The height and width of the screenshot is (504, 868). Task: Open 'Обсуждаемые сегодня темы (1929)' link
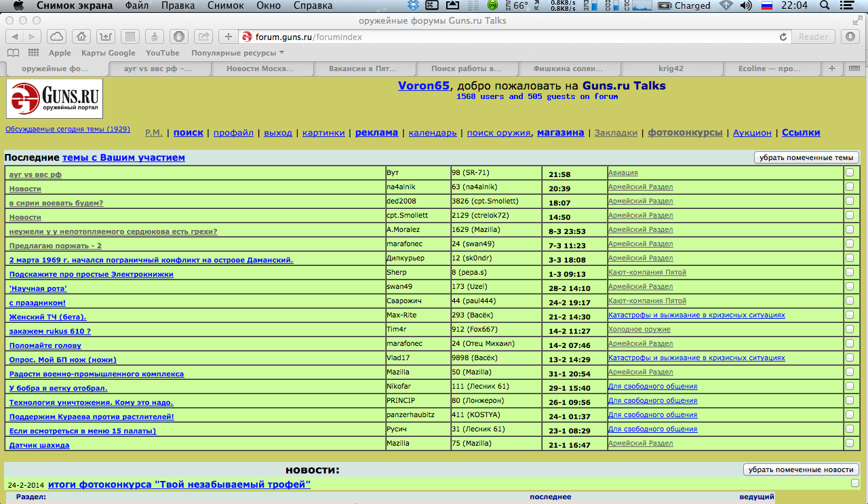(68, 129)
